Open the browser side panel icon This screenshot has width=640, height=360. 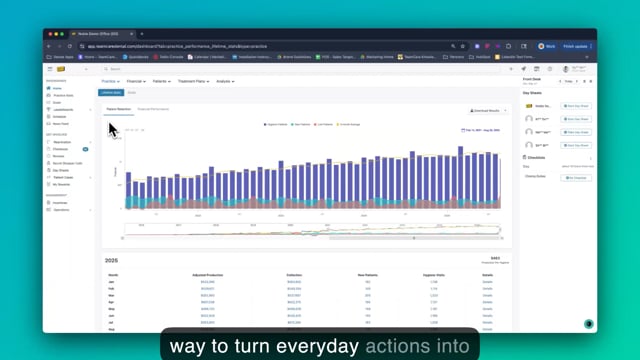(x=524, y=46)
